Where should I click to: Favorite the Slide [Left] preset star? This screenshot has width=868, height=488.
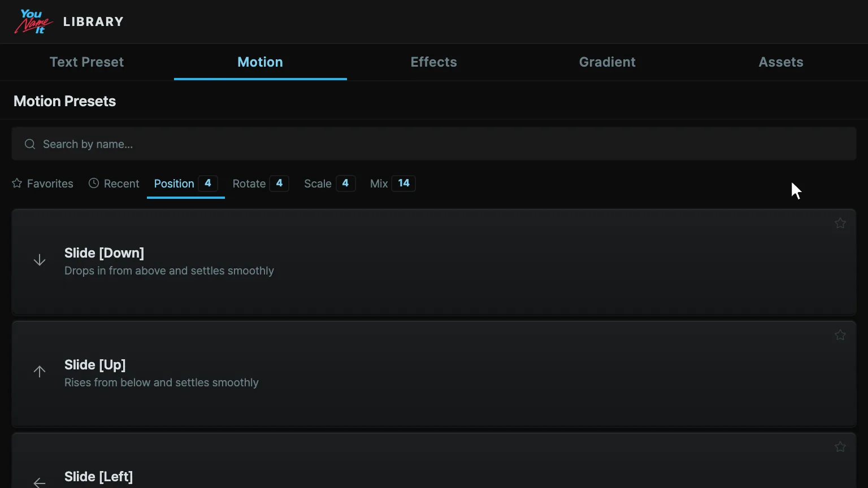[x=840, y=447]
